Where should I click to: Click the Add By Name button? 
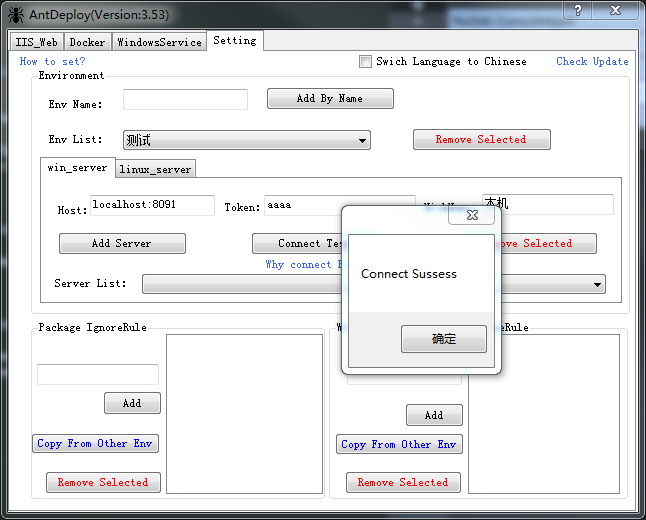coord(330,98)
